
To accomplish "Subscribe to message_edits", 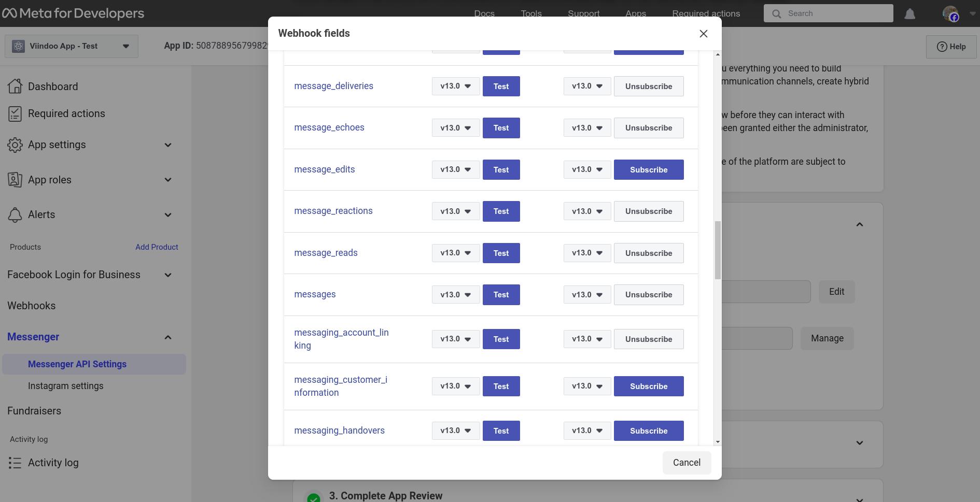I will click(649, 169).
